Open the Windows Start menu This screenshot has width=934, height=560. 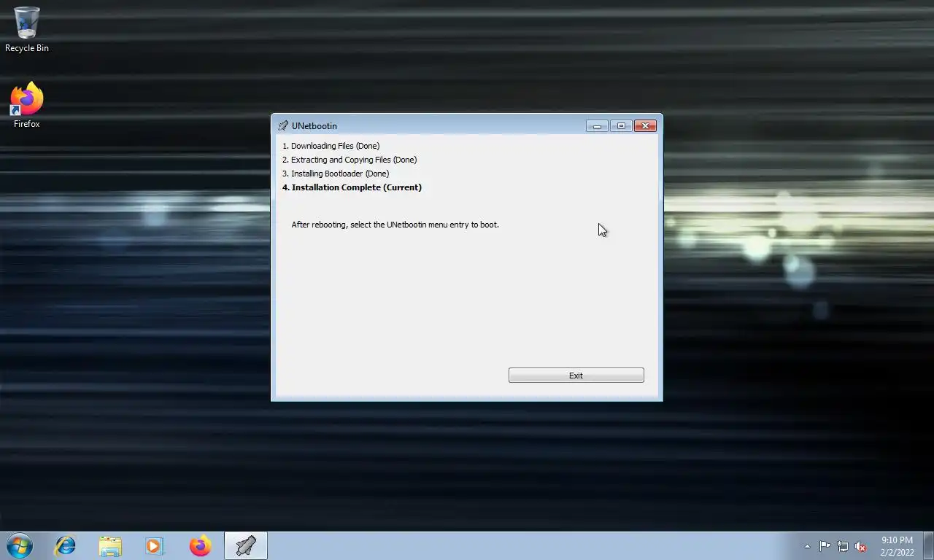point(20,545)
